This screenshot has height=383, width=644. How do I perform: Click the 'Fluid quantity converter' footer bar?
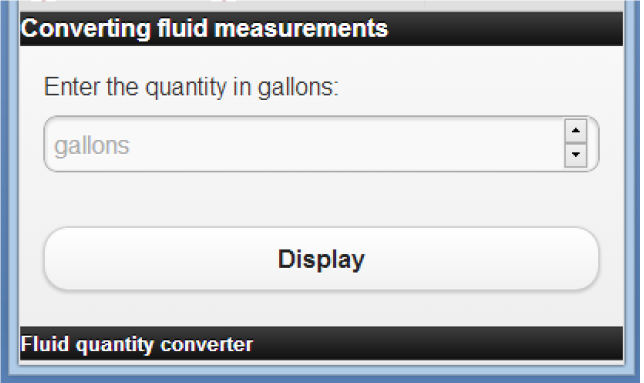tap(321, 344)
